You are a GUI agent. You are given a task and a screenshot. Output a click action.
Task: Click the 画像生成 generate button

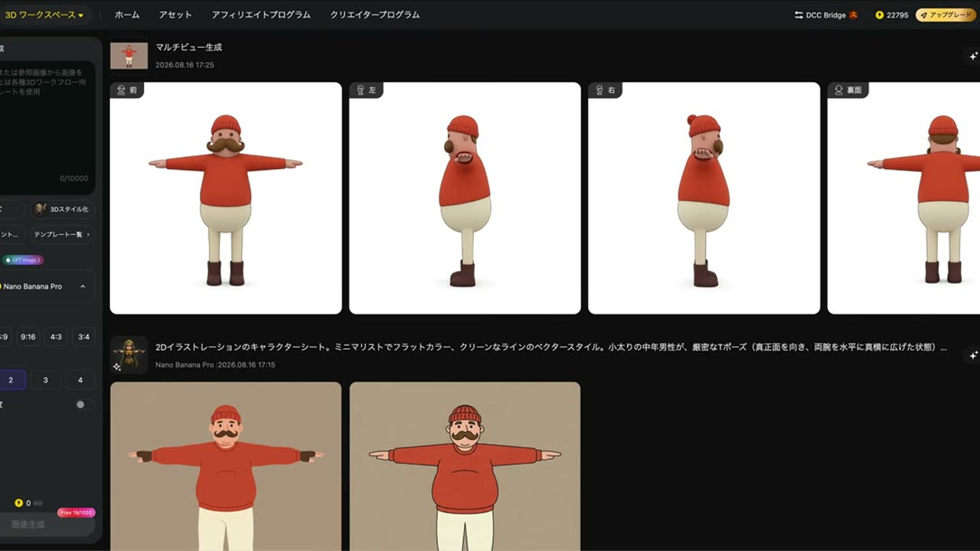(x=47, y=524)
